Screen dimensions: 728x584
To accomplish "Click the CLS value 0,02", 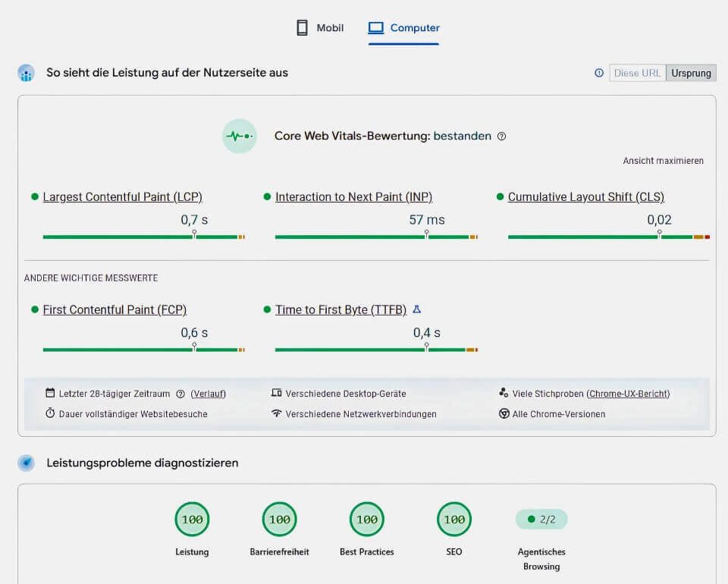I will click(659, 220).
